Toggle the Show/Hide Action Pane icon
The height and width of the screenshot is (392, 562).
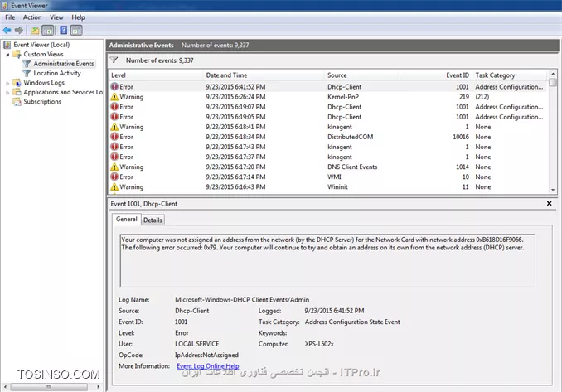pyautogui.click(x=76, y=31)
